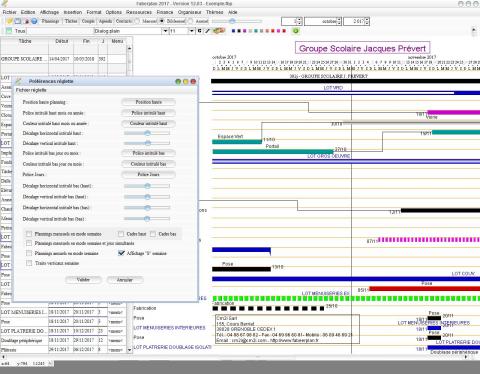Viewport: 480px width, 374px height.
Task: Pick the black color swatch in toolbar
Action: pos(239,31)
